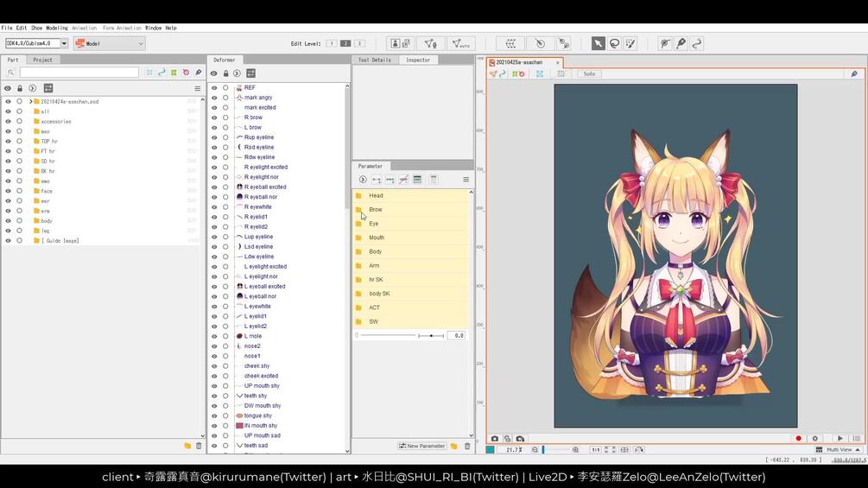Click the New Parameter button
Screen dimensions: 868x488
(421, 446)
